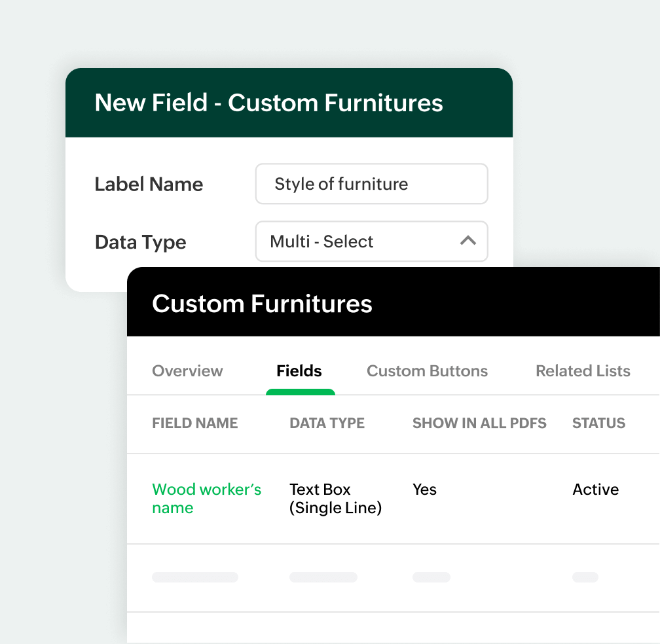Sort by the STATUS column header
This screenshot has height=644, width=660.
(598, 423)
